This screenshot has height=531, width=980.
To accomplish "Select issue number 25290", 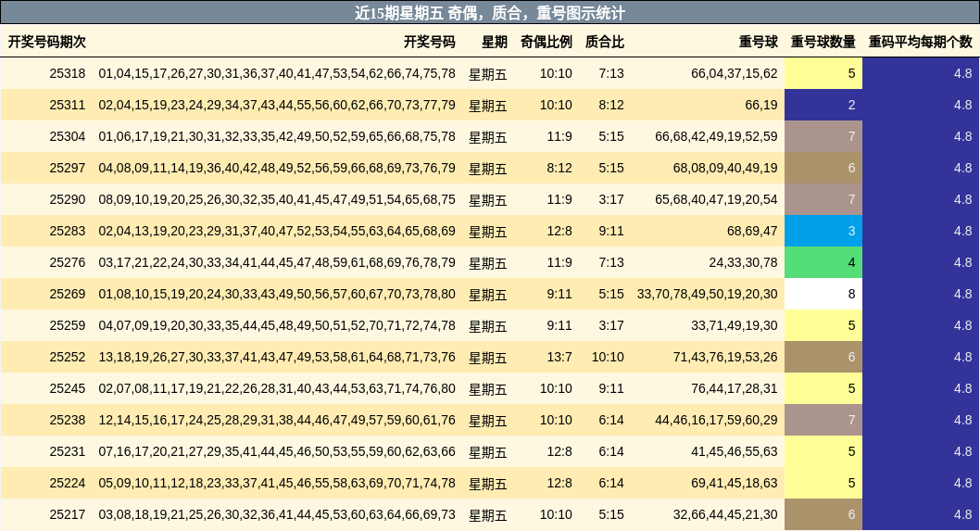I will 68,199.
